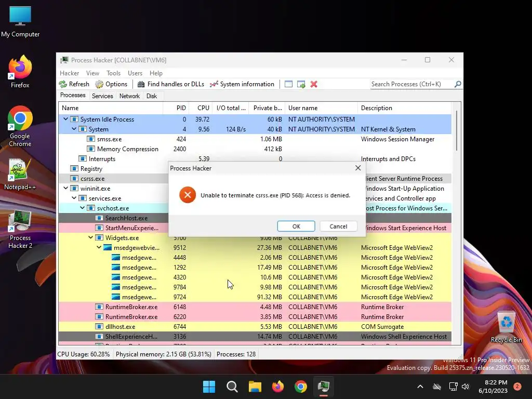
Task: Show hidden tray icons chevron
Action: click(x=420, y=387)
